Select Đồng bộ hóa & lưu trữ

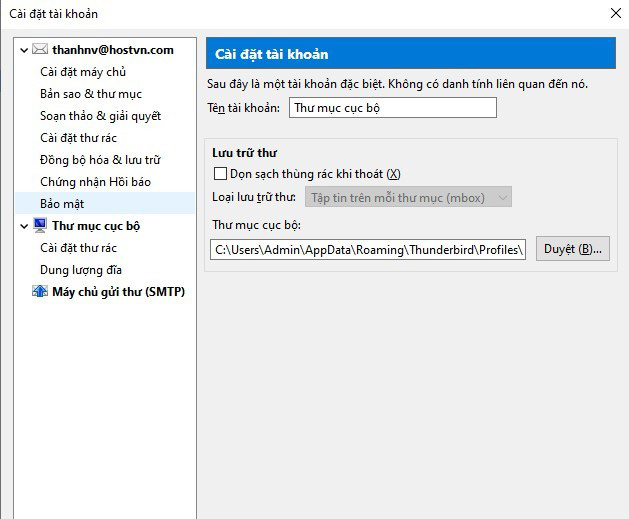[x=100, y=160]
